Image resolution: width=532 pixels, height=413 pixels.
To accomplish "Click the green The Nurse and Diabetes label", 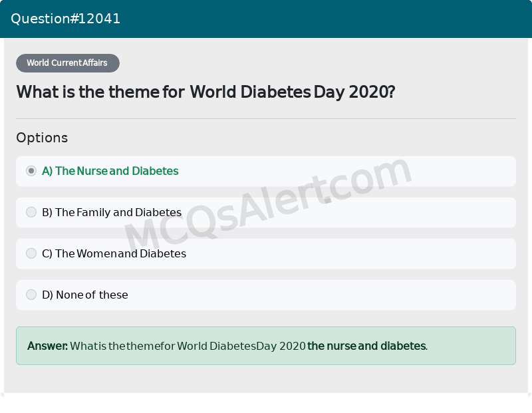I will point(110,171).
